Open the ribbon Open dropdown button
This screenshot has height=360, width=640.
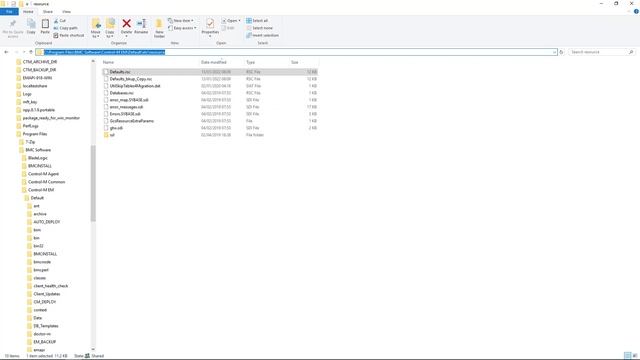point(231,20)
